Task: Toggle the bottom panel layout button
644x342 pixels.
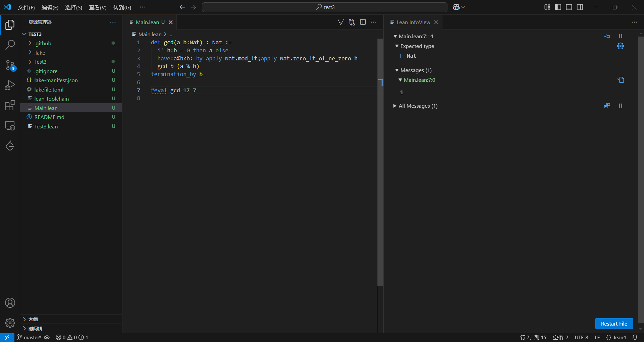Action: 569,7
